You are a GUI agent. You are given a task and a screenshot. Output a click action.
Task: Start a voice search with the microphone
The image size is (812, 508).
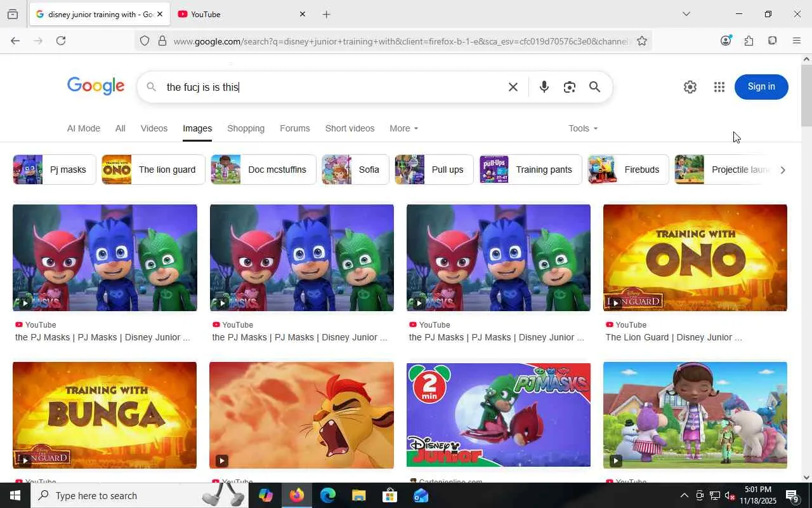tap(544, 87)
